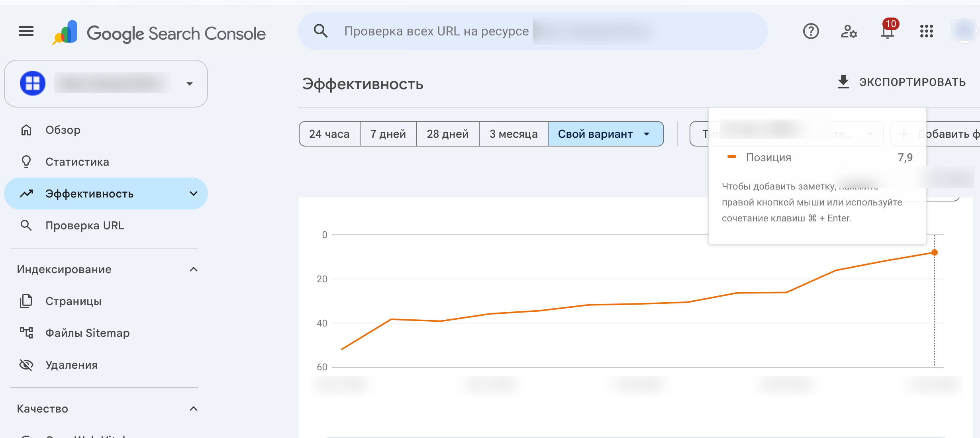980x438 pixels.
Task: Open the hamburger main menu
Action: (26, 31)
